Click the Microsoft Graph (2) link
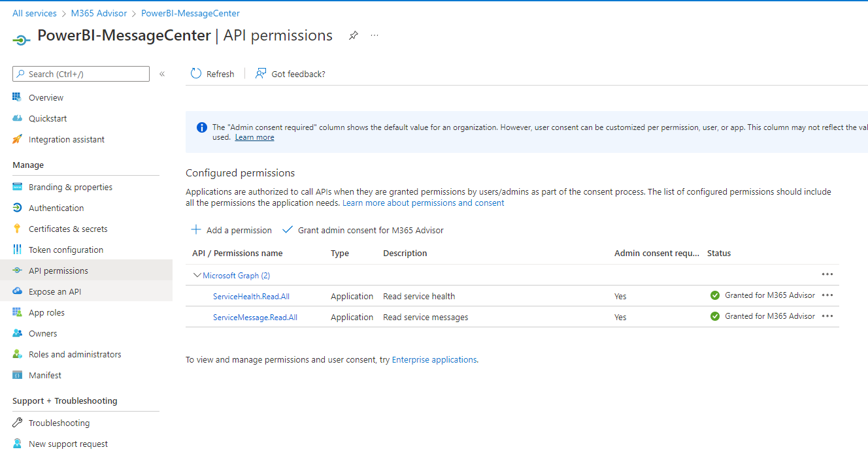868x458 pixels. pos(236,275)
